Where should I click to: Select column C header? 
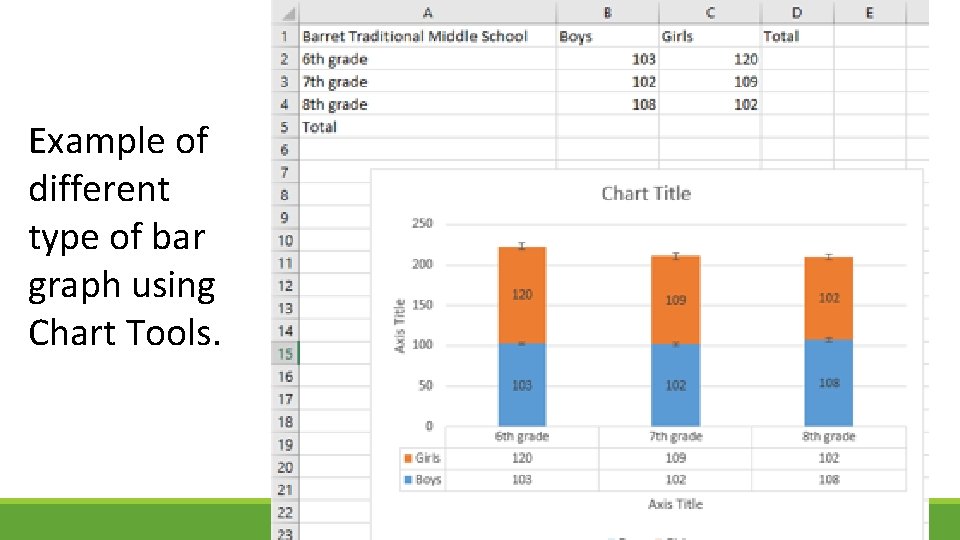tap(710, 13)
